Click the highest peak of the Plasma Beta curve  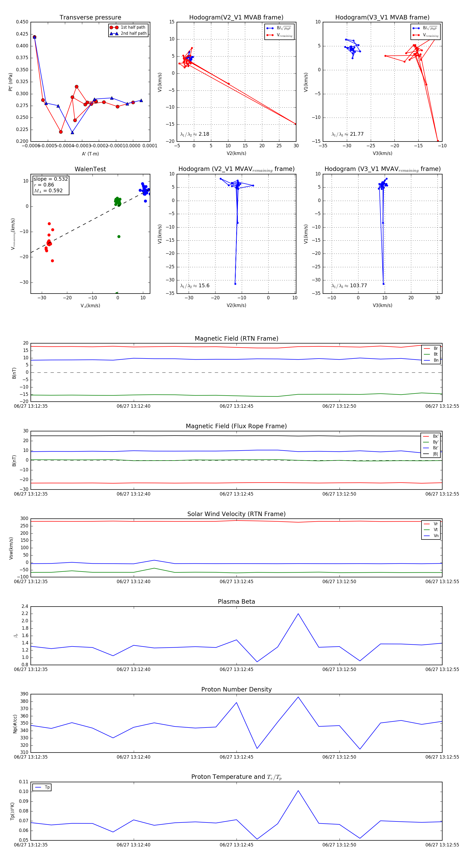[298, 614]
